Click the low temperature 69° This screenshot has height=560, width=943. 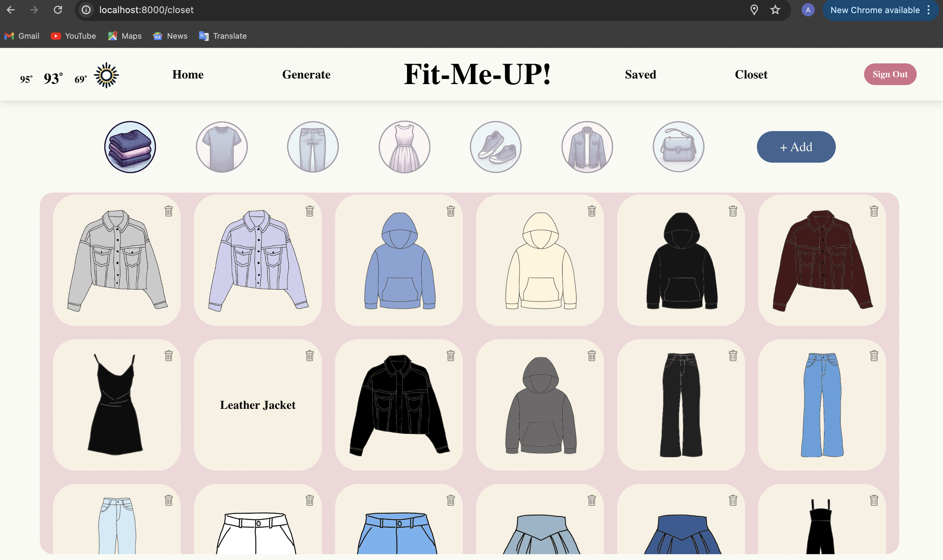pyautogui.click(x=81, y=79)
